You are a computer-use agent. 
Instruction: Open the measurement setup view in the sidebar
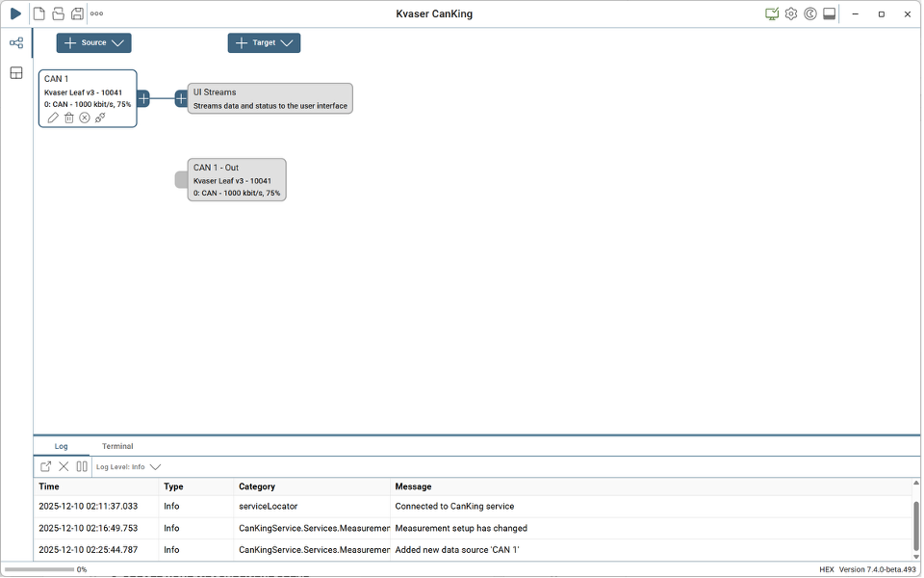[x=16, y=43]
